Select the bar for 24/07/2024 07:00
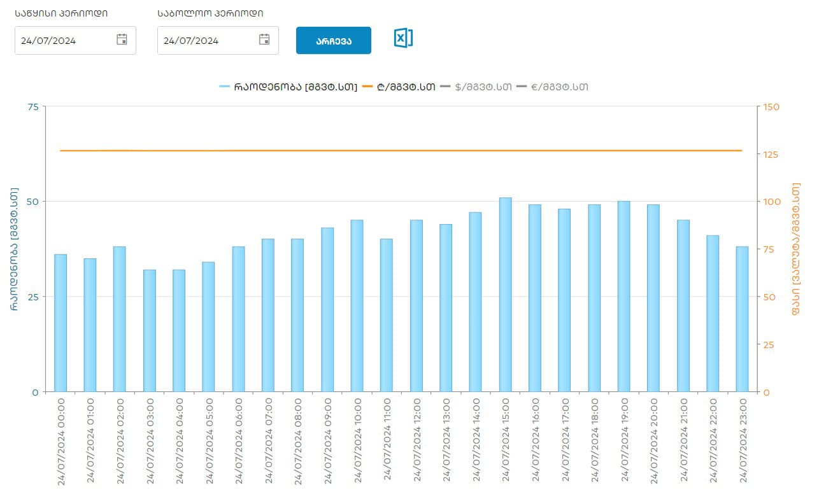826x504 pixels. [268, 315]
